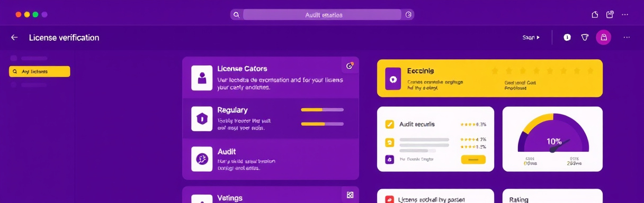
Task: Click the Audit circular icon
Action: [x=202, y=159]
